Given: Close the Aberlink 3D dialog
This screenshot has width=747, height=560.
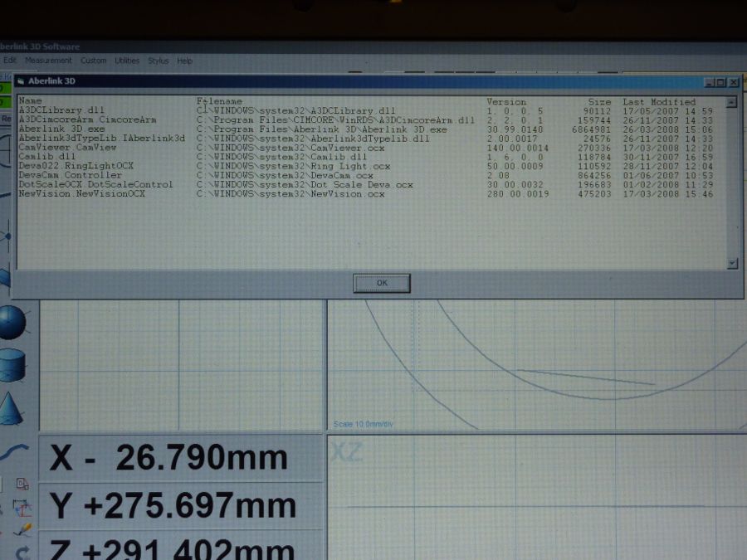Looking at the screenshot, I should tap(734, 82).
